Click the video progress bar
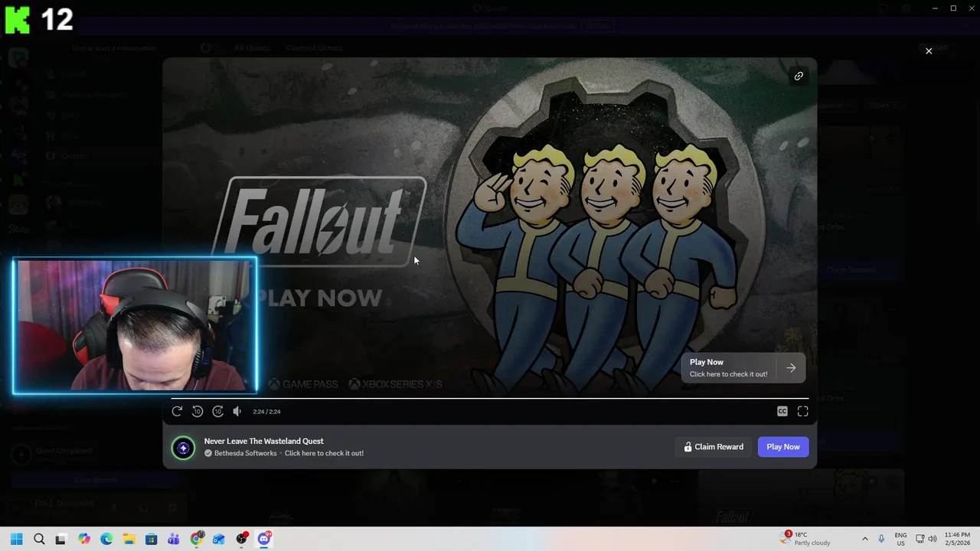 490,399
